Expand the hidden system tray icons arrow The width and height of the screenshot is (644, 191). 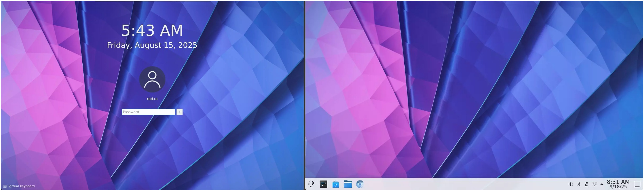tap(602, 184)
